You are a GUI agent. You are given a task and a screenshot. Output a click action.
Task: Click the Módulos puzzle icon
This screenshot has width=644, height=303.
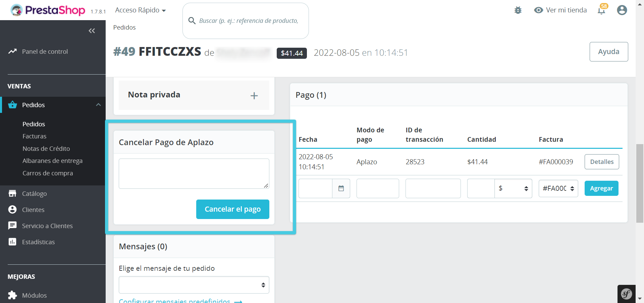[x=12, y=295]
